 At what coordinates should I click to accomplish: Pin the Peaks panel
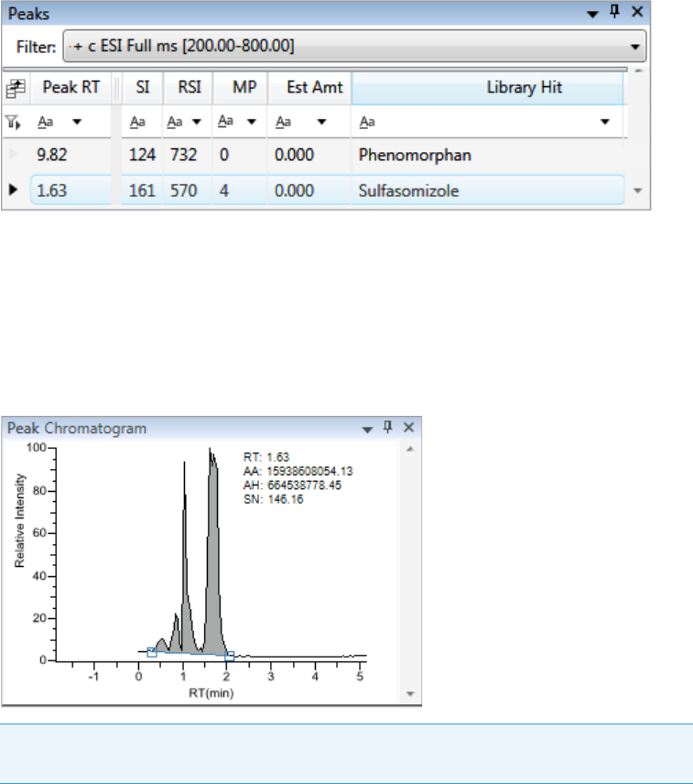[615, 12]
